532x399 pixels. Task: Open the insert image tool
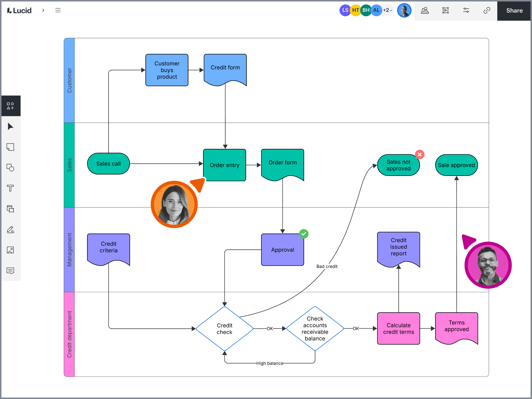point(10,250)
